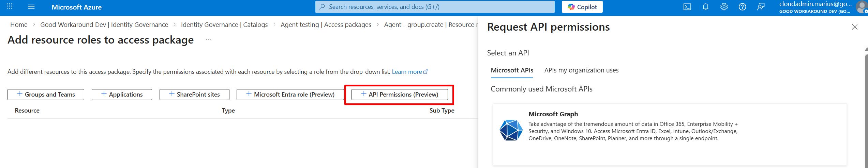Select the Microsoft APIs tab

pyautogui.click(x=512, y=70)
